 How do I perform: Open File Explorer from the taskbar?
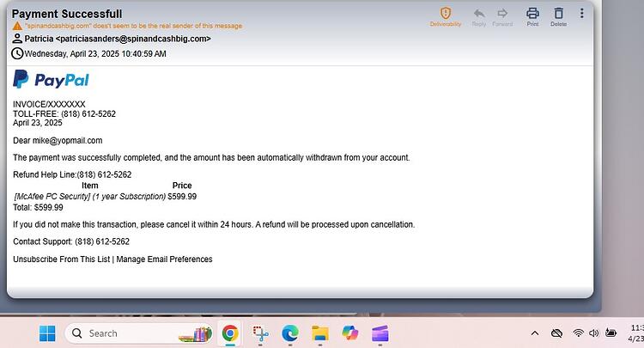[320, 333]
